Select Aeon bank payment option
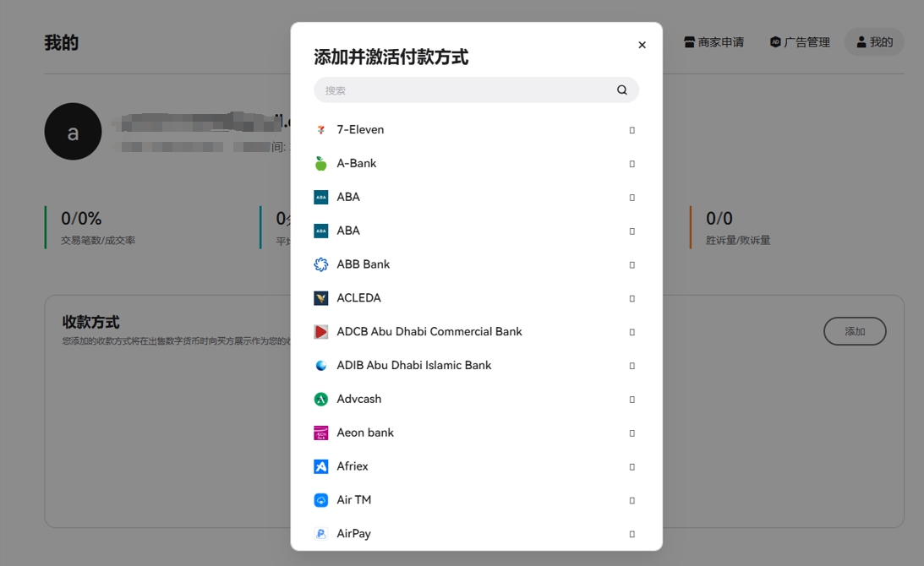The height and width of the screenshot is (566, 924). click(x=365, y=433)
